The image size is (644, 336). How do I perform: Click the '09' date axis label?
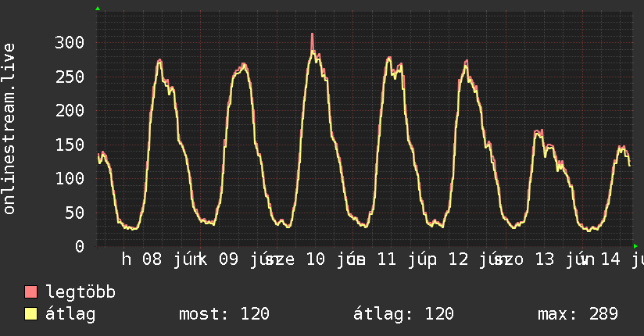(228, 259)
